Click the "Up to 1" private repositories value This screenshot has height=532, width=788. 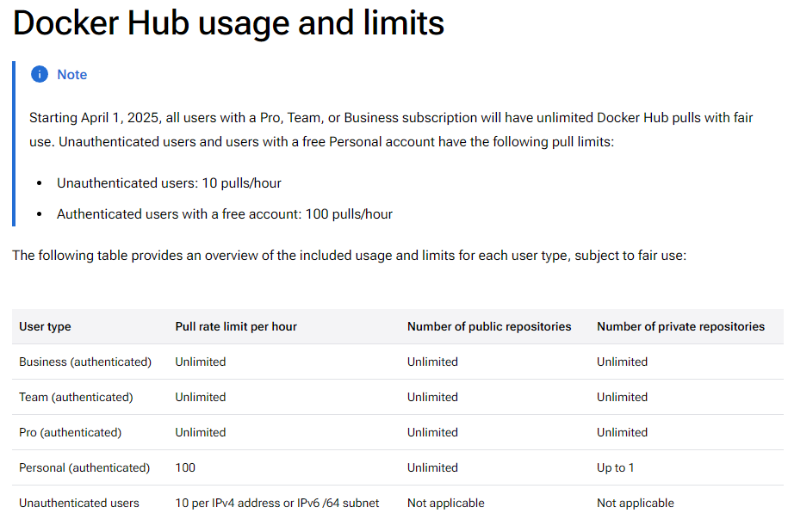(615, 467)
